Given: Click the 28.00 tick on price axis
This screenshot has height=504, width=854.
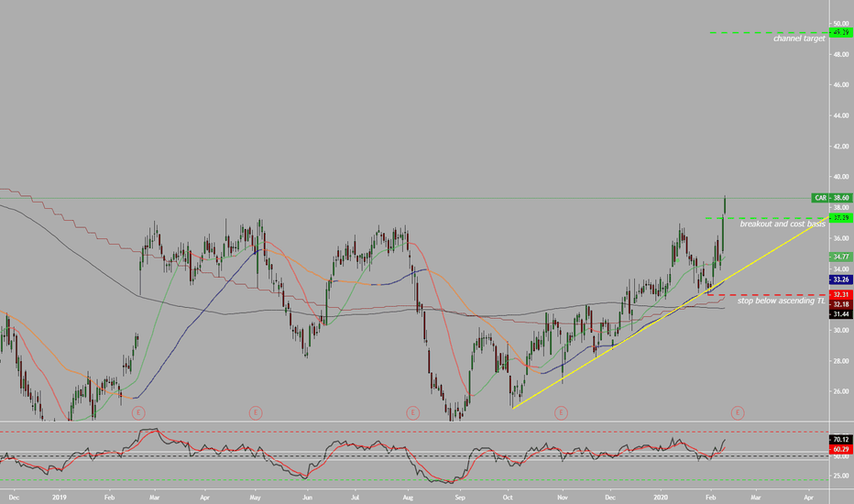Looking at the screenshot, I should (x=840, y=361).
